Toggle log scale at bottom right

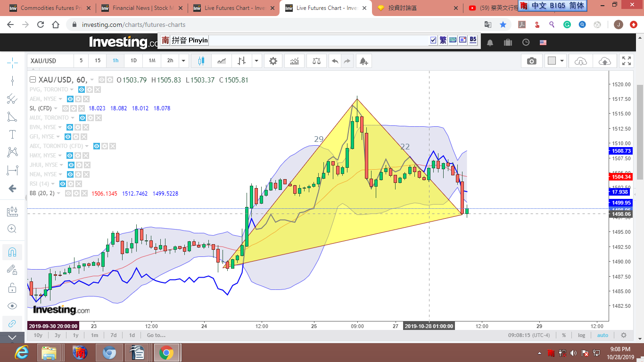click(581, 335)
